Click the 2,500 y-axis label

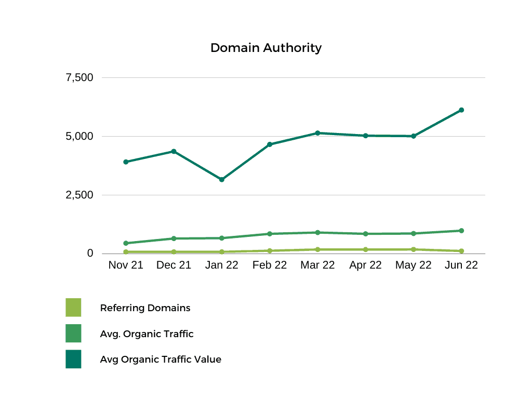(79, 195)
